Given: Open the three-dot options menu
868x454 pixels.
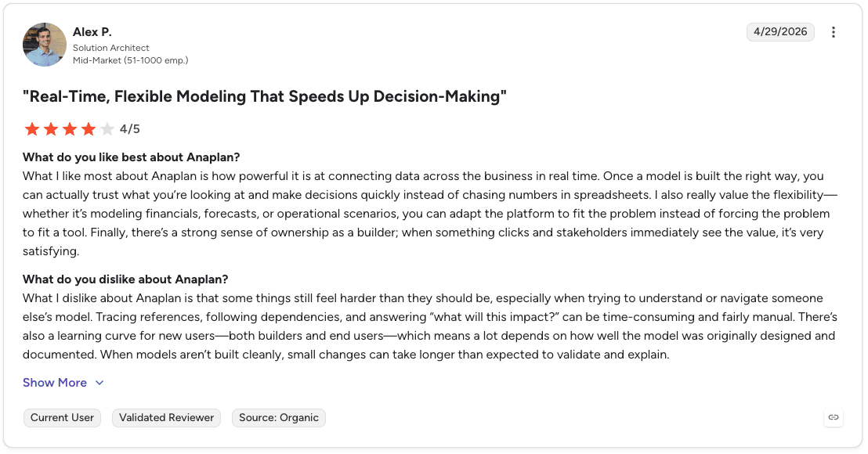Looking at the screenshot, I should (x=833, y=32).
